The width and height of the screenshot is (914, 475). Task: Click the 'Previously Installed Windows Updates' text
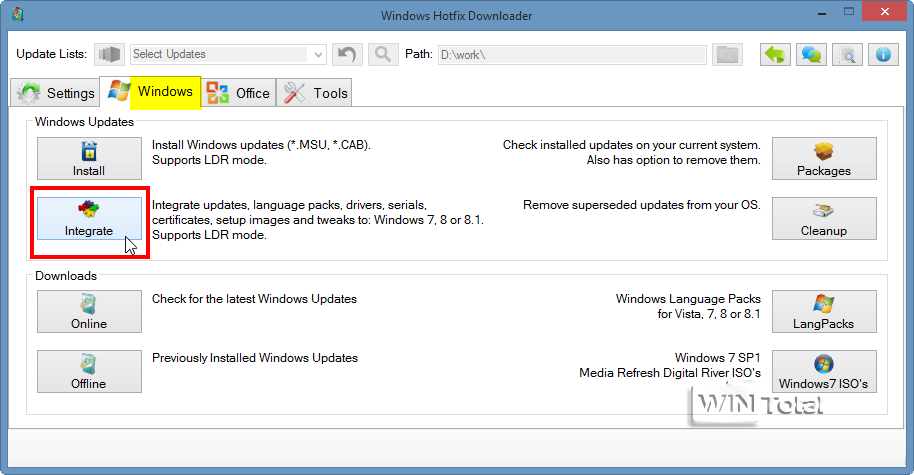pos(255,358)
